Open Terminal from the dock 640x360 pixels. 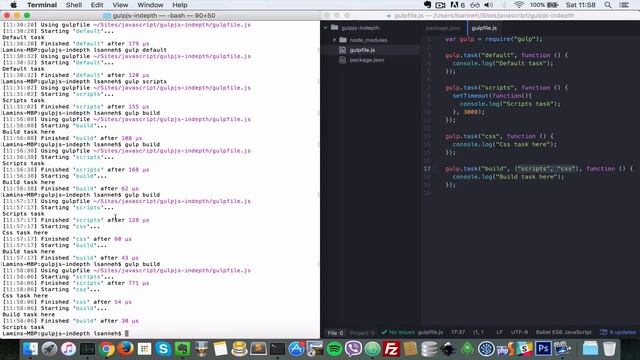tap(278, 349)
